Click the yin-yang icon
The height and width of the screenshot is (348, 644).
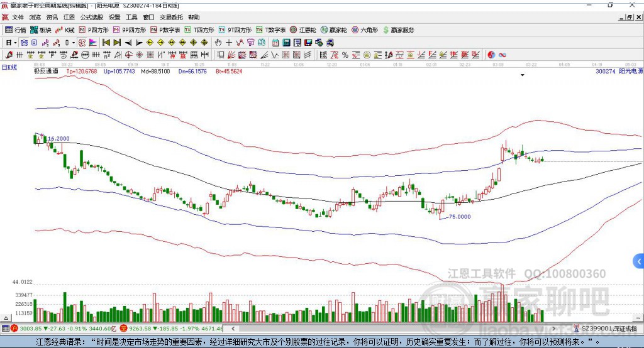491,55
